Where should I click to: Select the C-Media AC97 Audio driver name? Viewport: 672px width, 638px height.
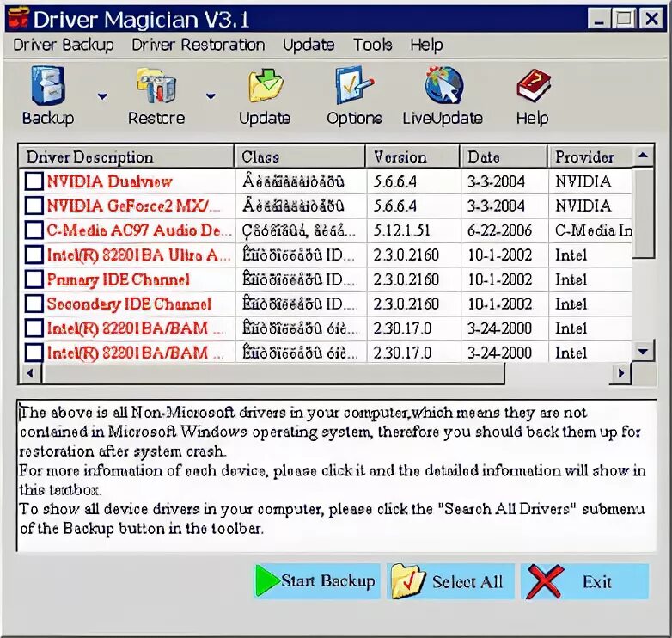pos(139,230)
